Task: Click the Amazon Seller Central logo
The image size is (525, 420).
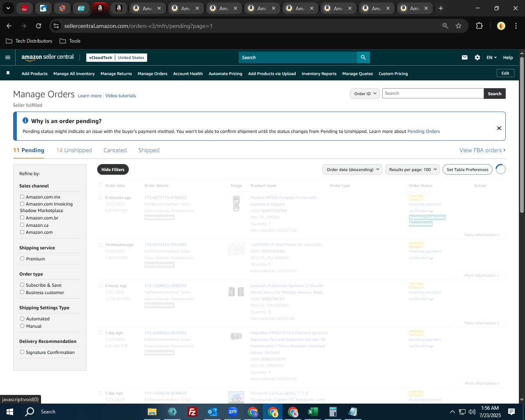Action: [x=48, y=57]
